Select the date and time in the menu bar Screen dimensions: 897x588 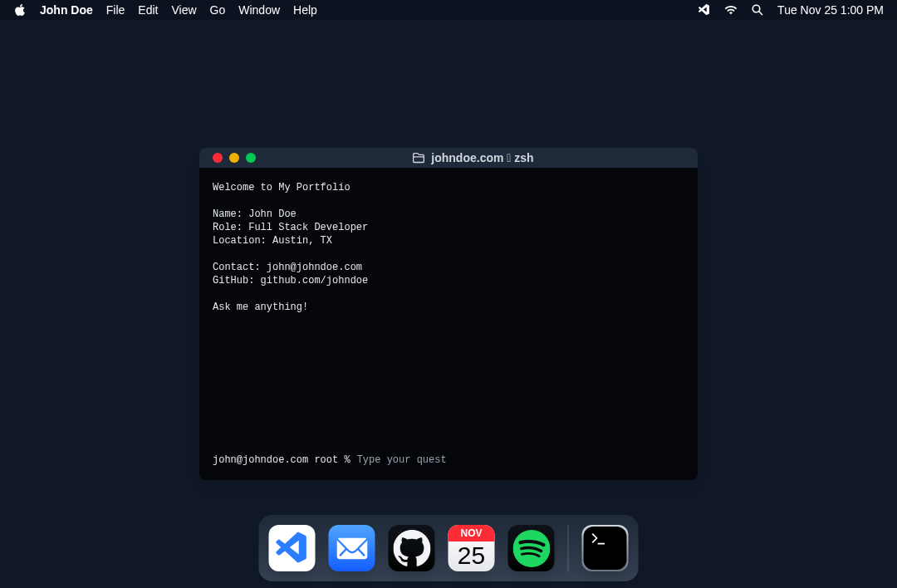coord(830,10)
